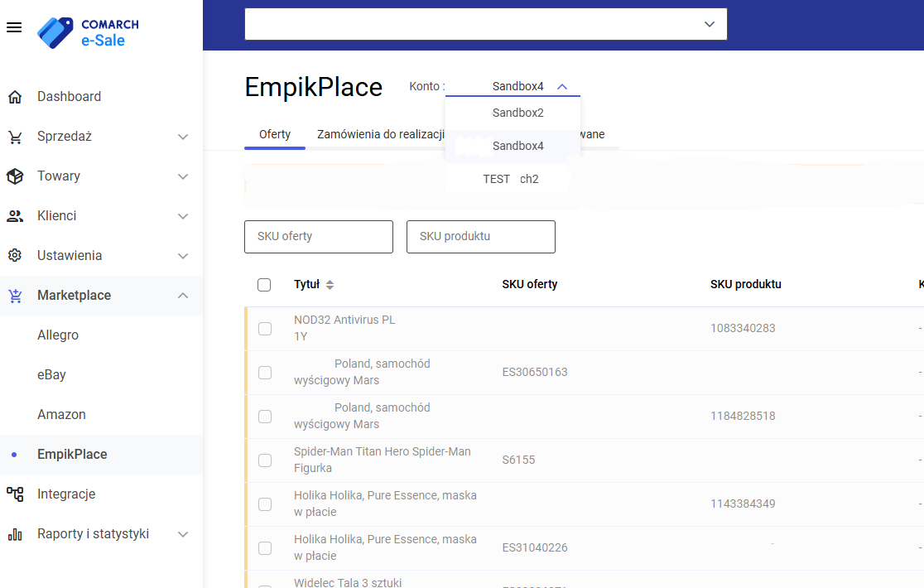This screenshot has height=588, width=924.
Task: Check the NOD32 Antivirus PL row checkbox
Action: (x=265, y=329)
